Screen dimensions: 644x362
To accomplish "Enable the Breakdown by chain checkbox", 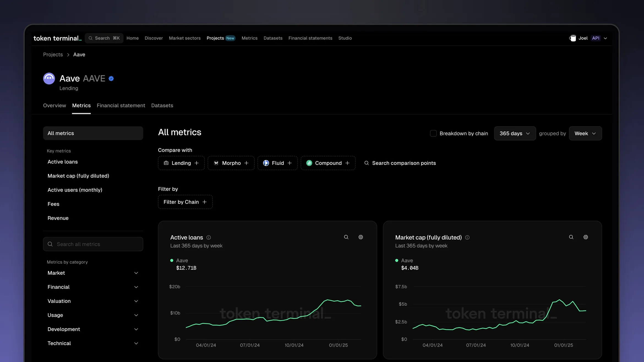I will click(x=433, y=133).
